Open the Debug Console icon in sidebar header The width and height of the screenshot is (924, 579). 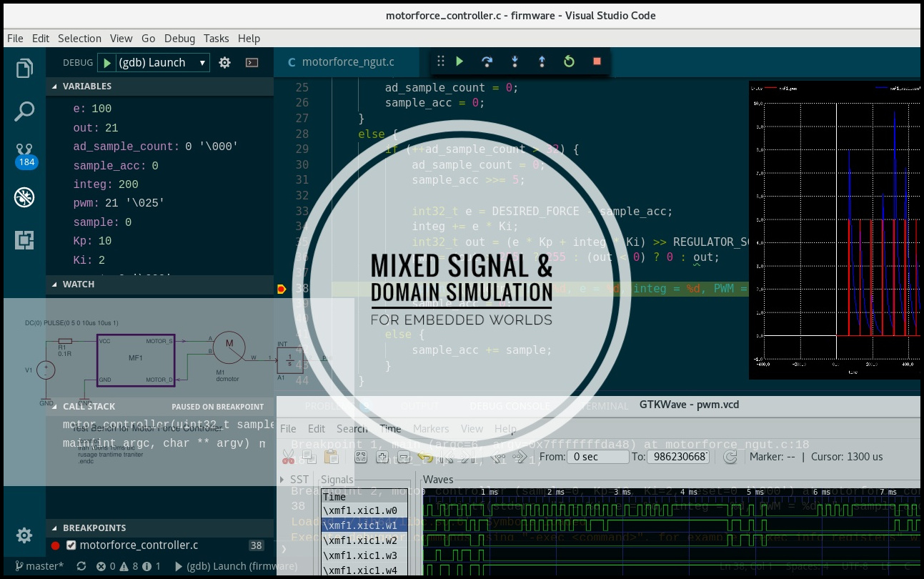[252, 63]
